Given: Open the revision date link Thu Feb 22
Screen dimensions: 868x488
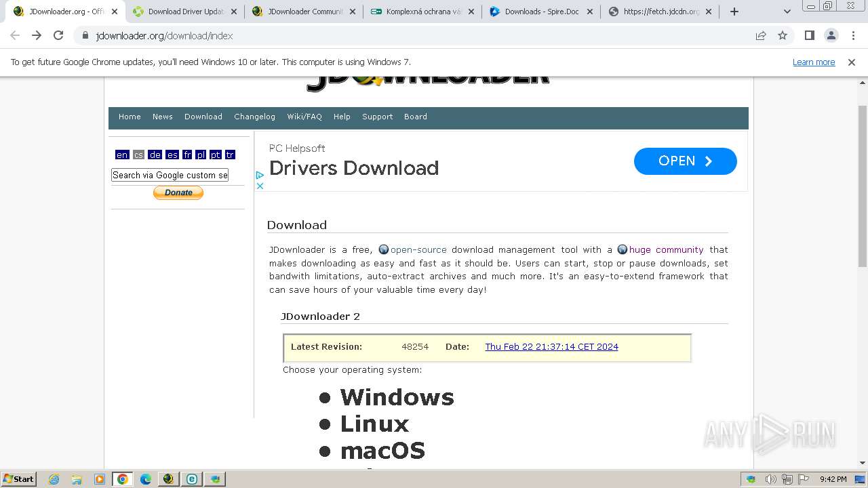Looking at the screenshot, I should pos(551,346).
